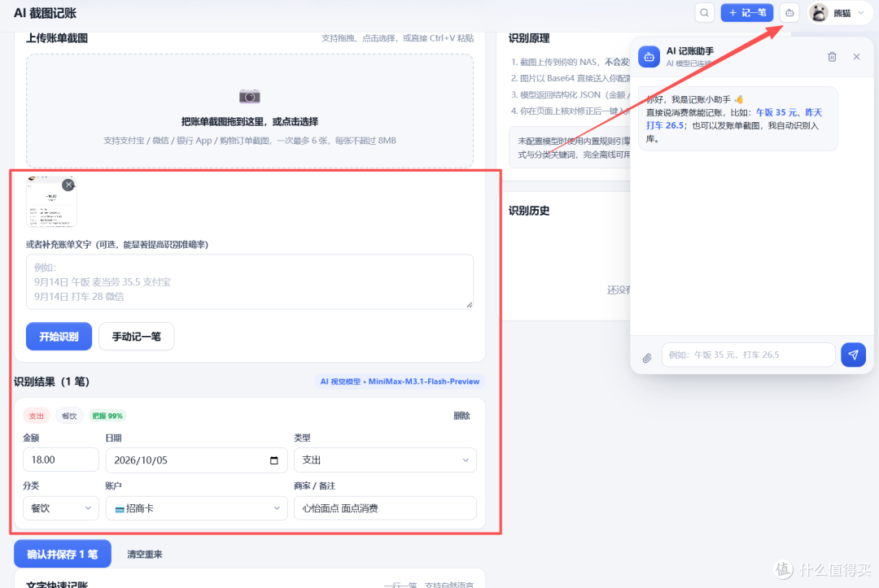This screenshot has width=879, height=588.
Task: Click the 把握 99% confidence badge
Action: coord(107,416)
